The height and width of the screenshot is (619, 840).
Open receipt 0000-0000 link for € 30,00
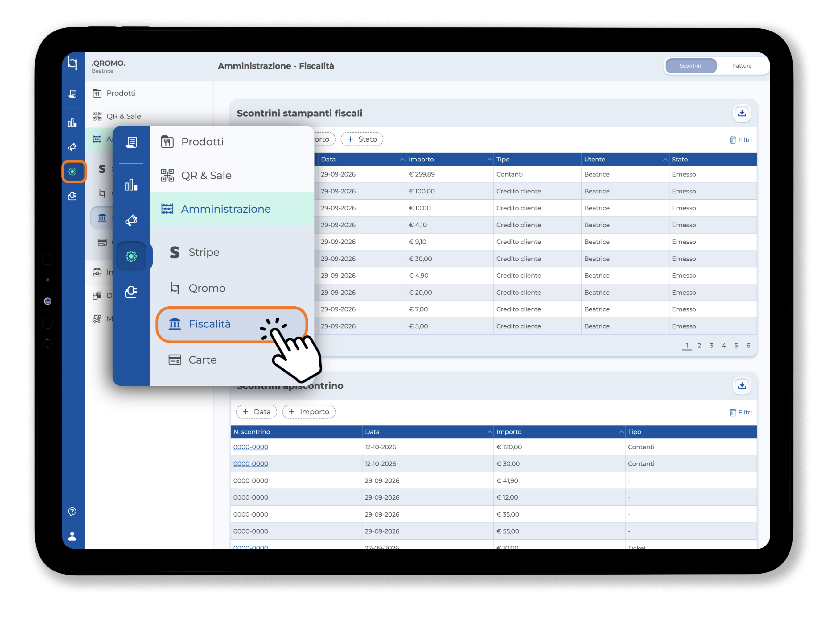250,463
